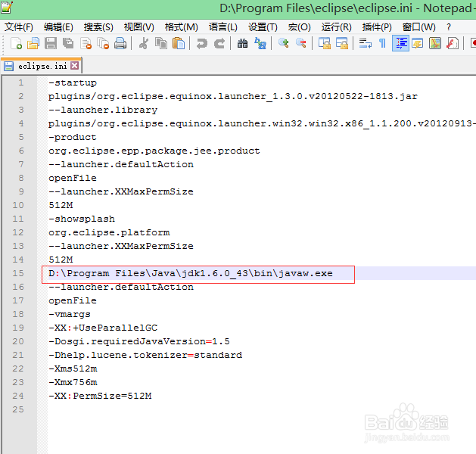
Task: Toggle synchronize horizontal scrolling
Action: pyautogui.click(x=342, y=43)
